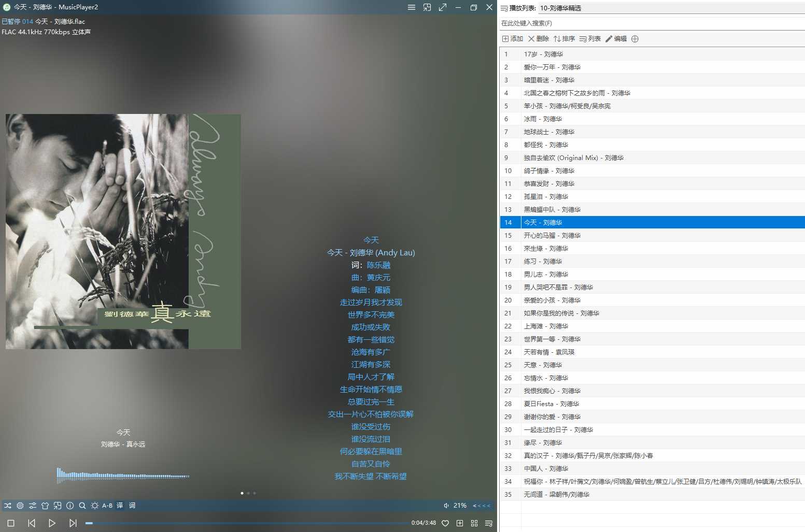Viewport: 805px width, 532px height.
Task: Click the locate current track icon
Action: click(x=635, y=39)
